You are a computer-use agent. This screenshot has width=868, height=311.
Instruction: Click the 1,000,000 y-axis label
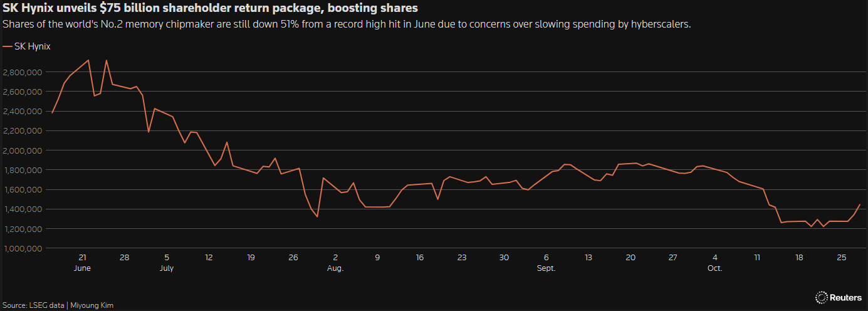point(22,248)
